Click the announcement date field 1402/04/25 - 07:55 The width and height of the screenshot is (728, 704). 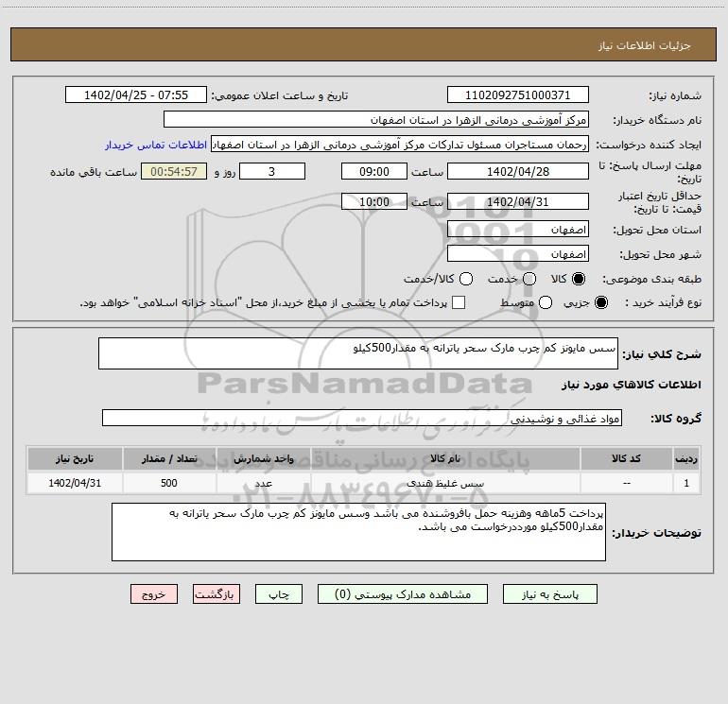coord(136,95)
